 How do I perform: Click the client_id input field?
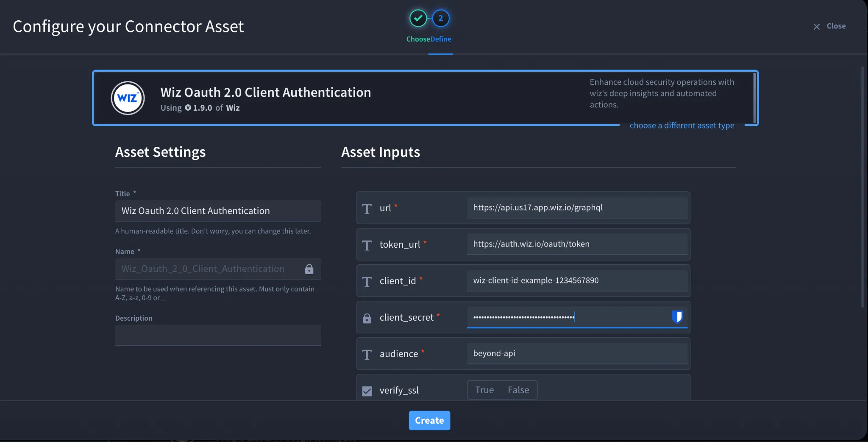coord(577,280)
